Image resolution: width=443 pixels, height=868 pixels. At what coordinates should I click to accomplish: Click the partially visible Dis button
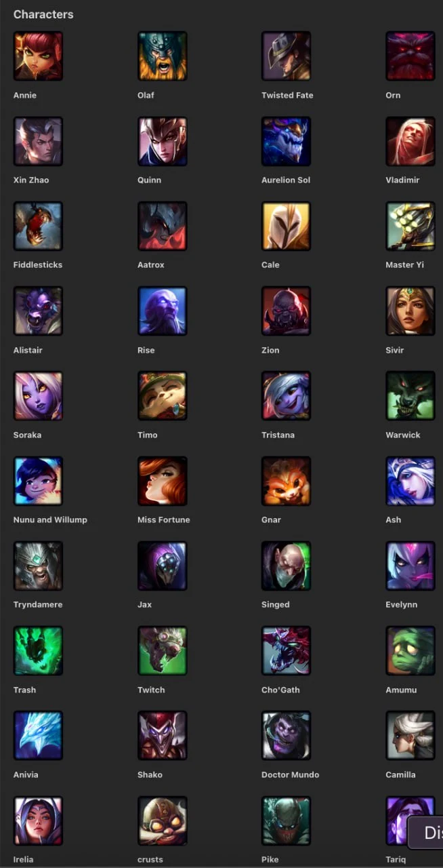point(425,832)
